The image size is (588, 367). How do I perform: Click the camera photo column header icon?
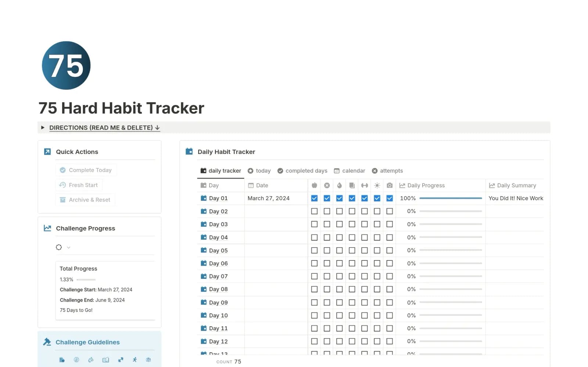click(390, 186)
